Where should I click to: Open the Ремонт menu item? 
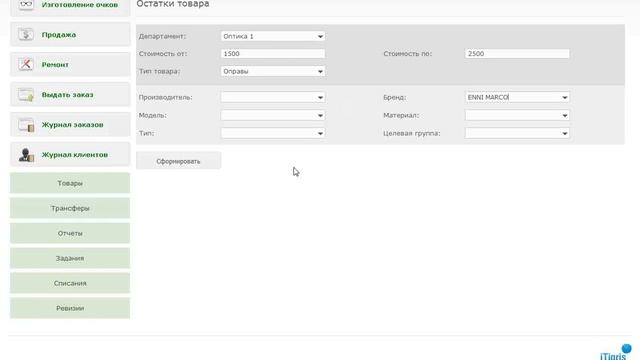coord(70,64)
